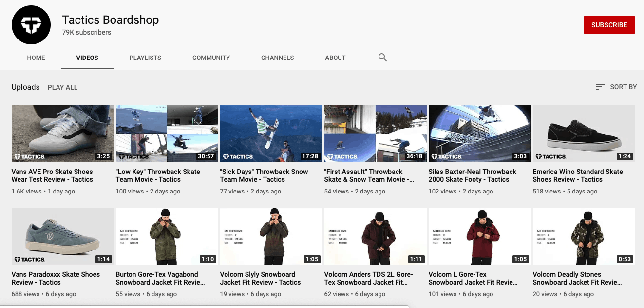Open "First Assault" Throwback movie thumbnail
The image size is (644, 308).
tap(376, 134)
